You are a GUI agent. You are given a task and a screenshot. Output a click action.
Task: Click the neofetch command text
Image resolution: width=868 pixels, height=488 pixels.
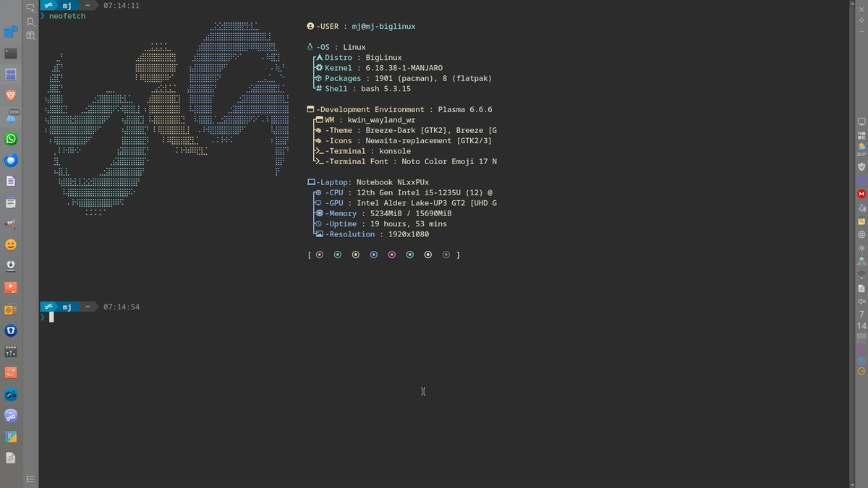pos(67,16)
